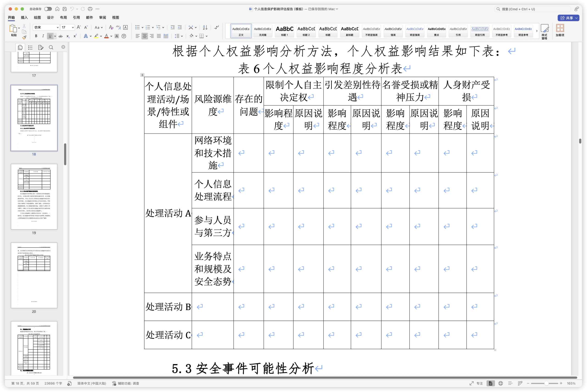Open the Add-ins icon

click(560, 30)
